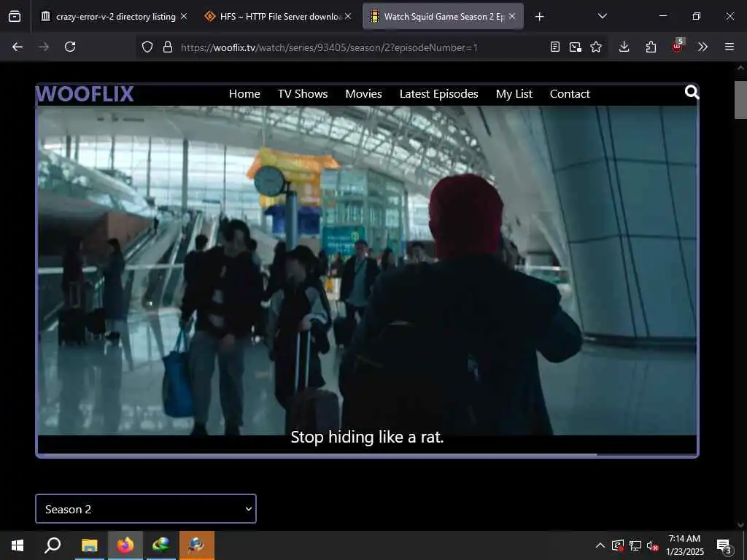Open My List page

coord(514,94)
